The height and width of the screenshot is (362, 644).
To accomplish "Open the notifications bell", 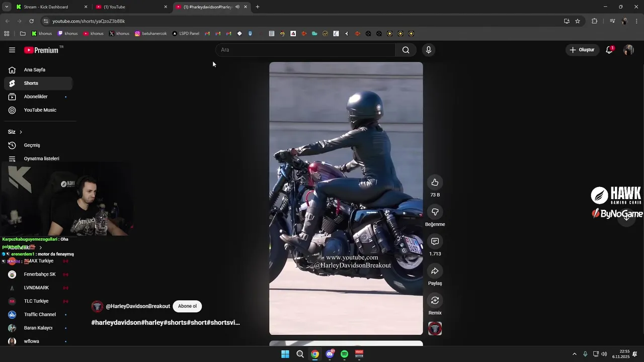I will pos(609,50).
